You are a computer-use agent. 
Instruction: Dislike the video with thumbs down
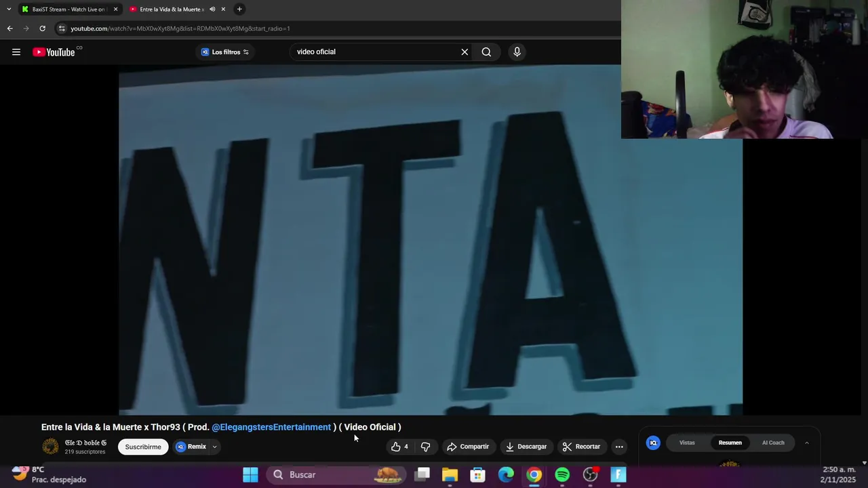[x=425, y=447]
